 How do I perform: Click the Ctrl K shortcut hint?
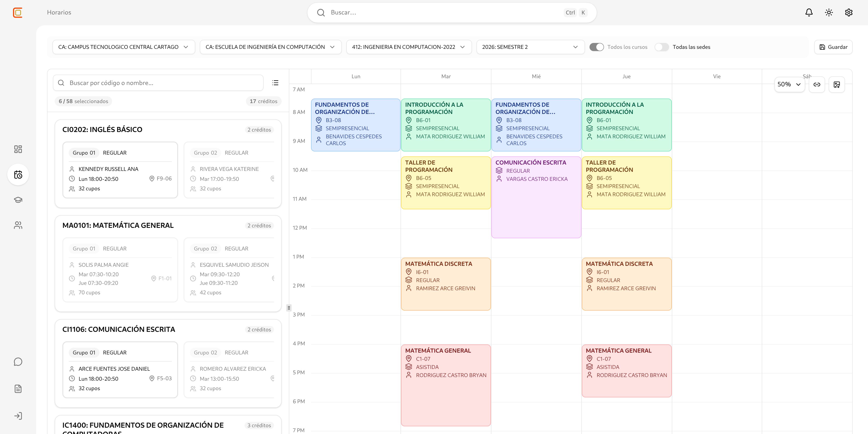[576, 12]
